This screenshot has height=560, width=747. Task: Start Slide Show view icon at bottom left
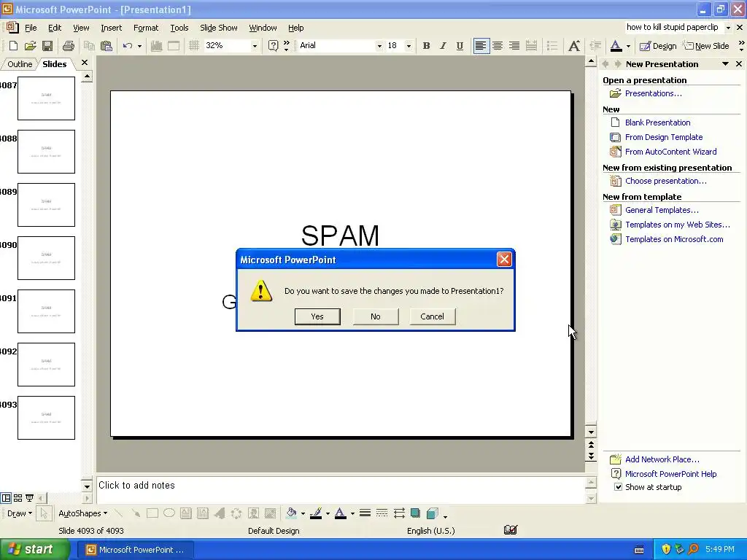click(29, 498)
